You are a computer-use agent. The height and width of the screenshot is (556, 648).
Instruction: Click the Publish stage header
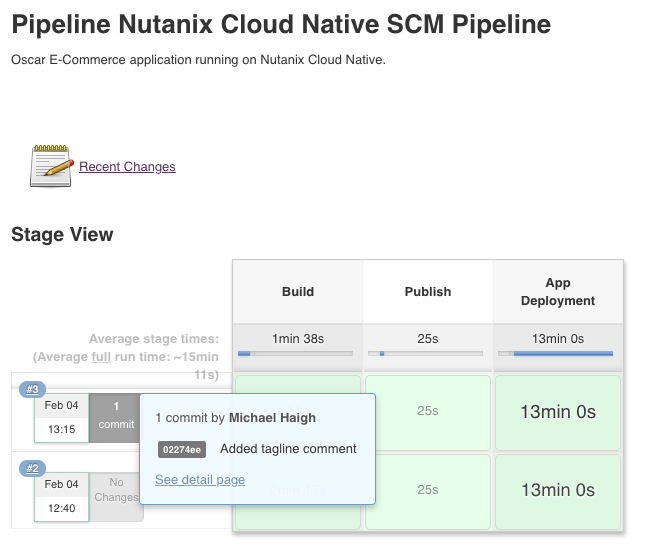pos(428,291)
